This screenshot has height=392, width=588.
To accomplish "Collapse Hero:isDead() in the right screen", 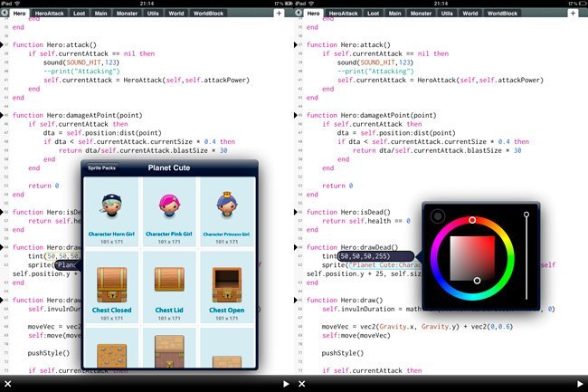I will coord(296,212).
